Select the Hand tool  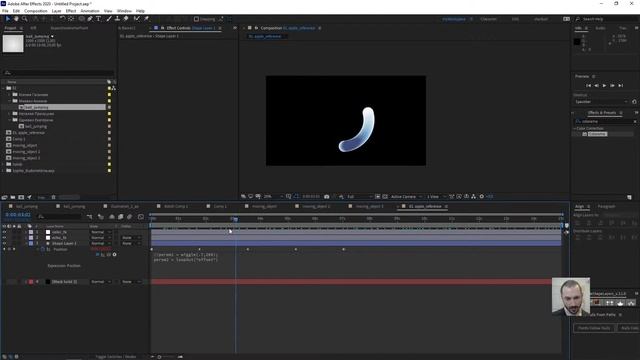click(16, 19)
